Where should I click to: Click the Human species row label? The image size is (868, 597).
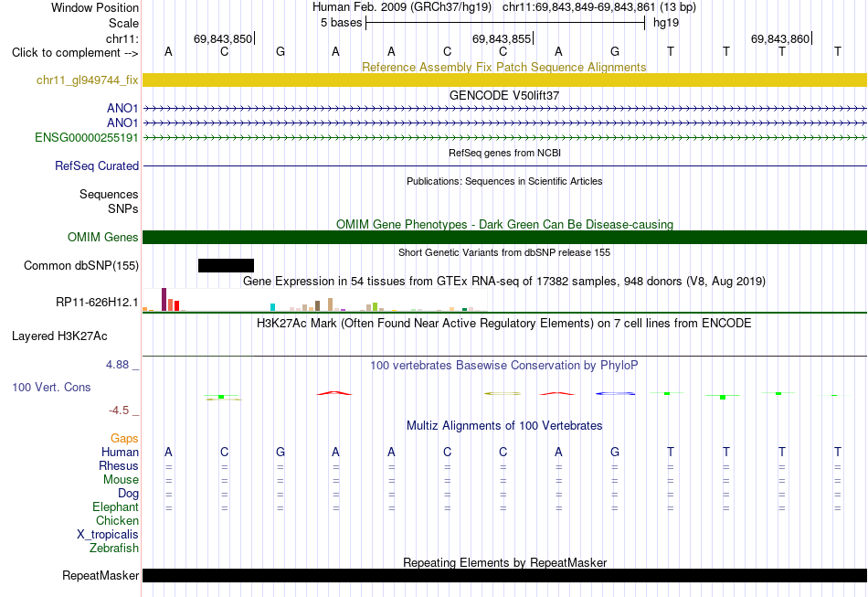point(120,453)
